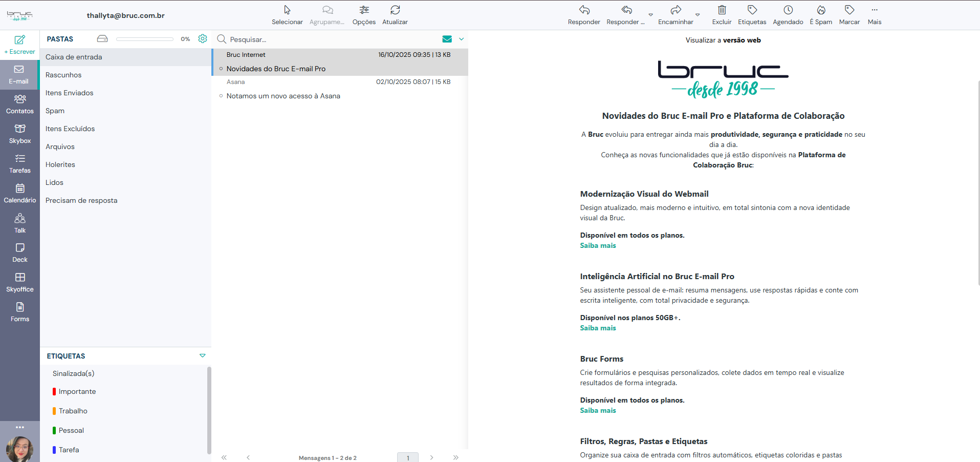The height and width of the screenshot is (462, 980).
Task: Open the Skybox sidebar icon
Action: [19, 129]
